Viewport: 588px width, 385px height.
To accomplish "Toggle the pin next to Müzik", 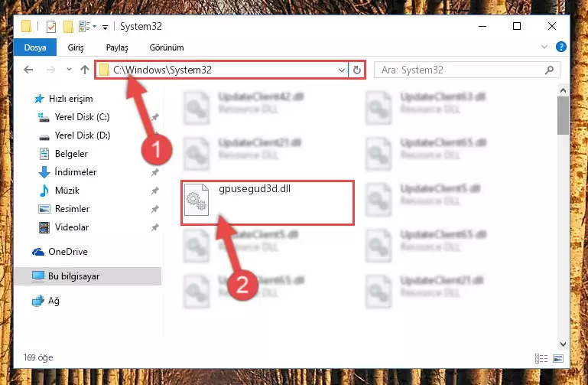I will coord(155,191).
